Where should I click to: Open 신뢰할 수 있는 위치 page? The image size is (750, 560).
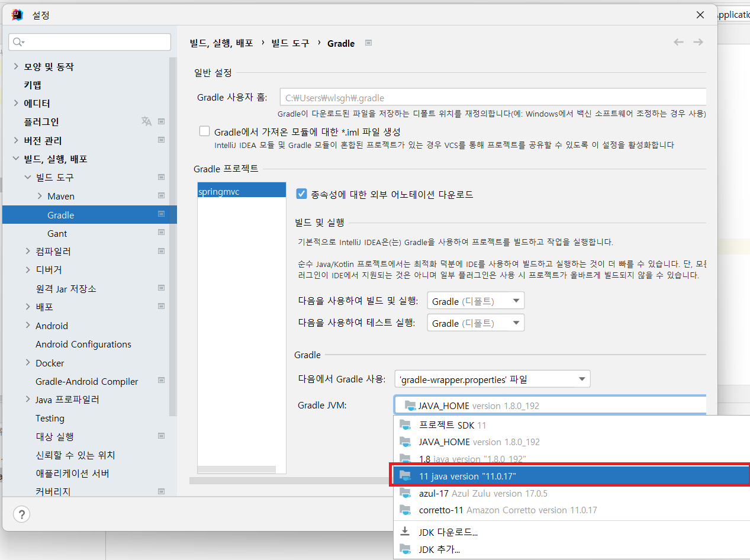(75, 455)
